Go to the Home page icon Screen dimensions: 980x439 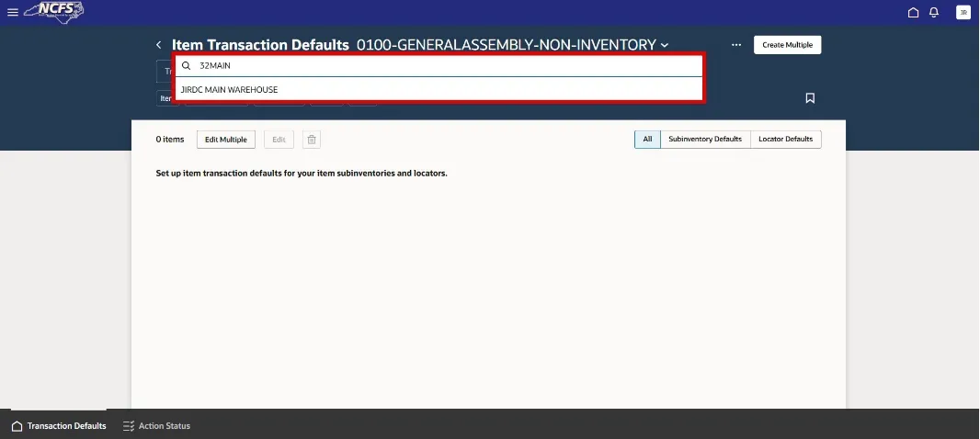coord(913,13)
